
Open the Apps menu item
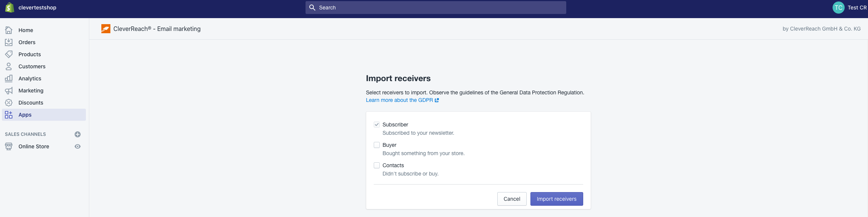click(25, 115)
